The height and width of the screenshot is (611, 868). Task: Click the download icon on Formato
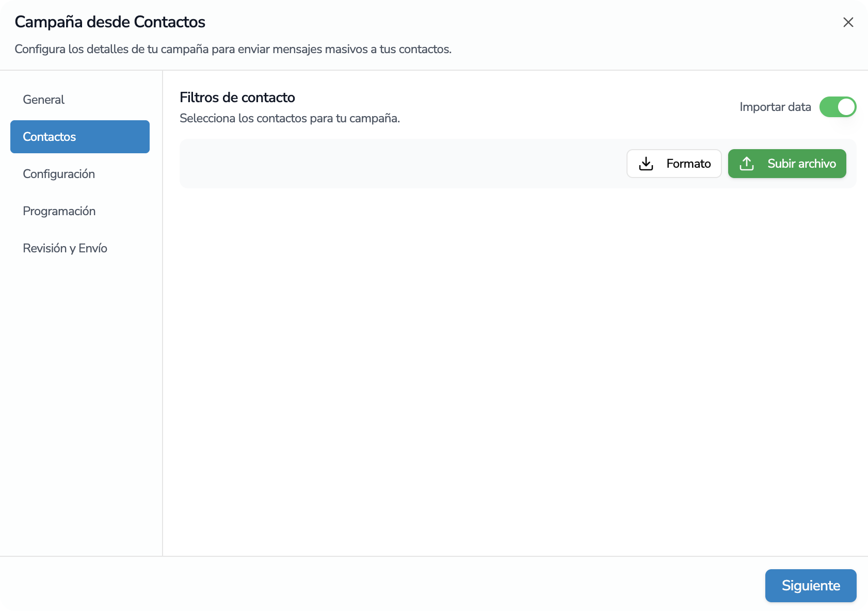coord(646,164)
